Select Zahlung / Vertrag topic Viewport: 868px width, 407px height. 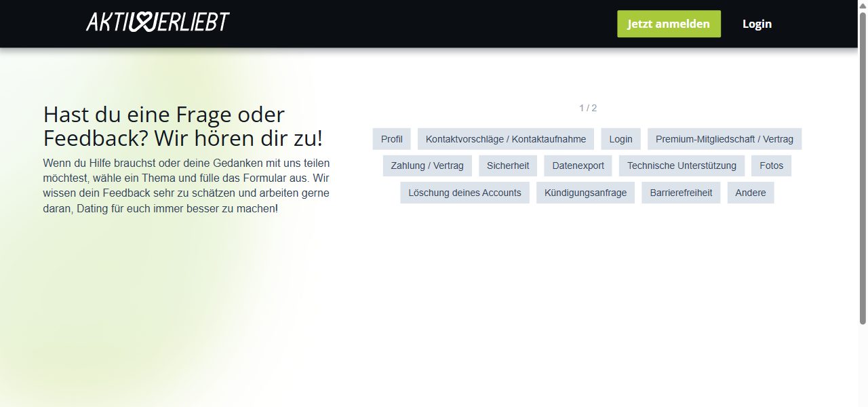pyautogui.click(x=427, y=166)
